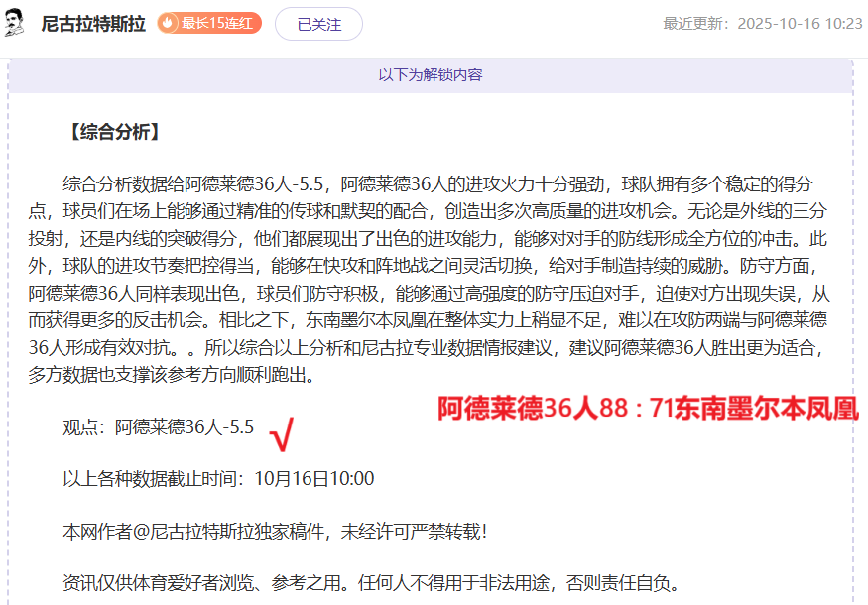
Task: Select the 观点：阿德莱德36人-5.5 line
Action: click(x=159, y=427)
